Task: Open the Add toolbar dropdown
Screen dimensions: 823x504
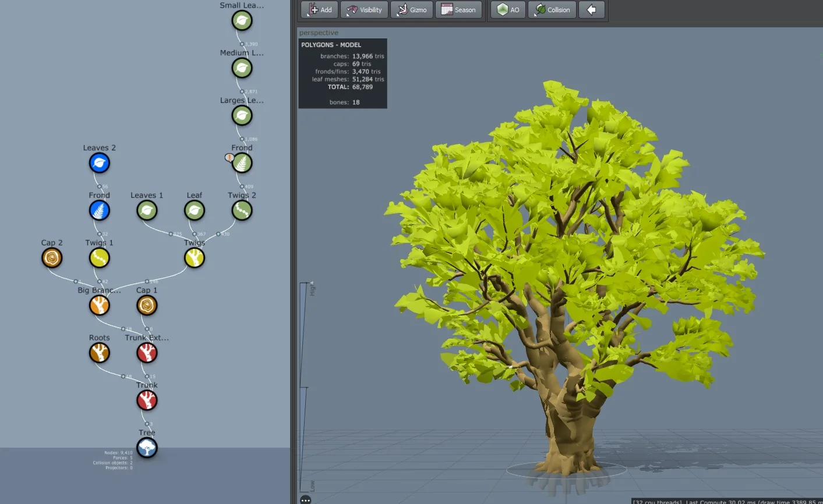Action: pyautogui.click(x=319, y=10)
